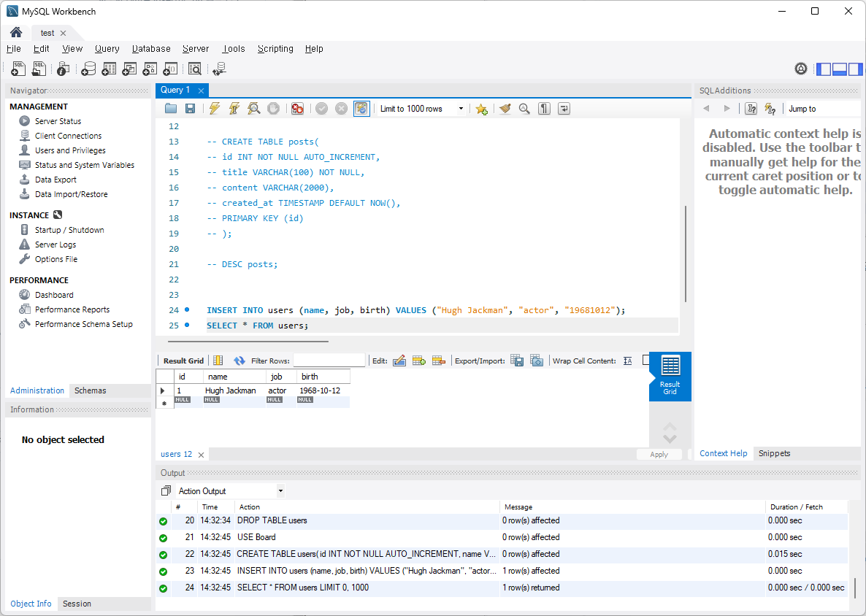Save the script to file icon
This screenshot has width=866, height=616.
[x=190, y=109]
